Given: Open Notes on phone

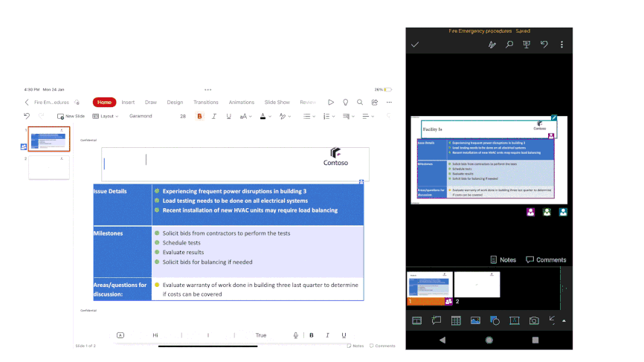Looking at the screenshot, I should point(503,260).
